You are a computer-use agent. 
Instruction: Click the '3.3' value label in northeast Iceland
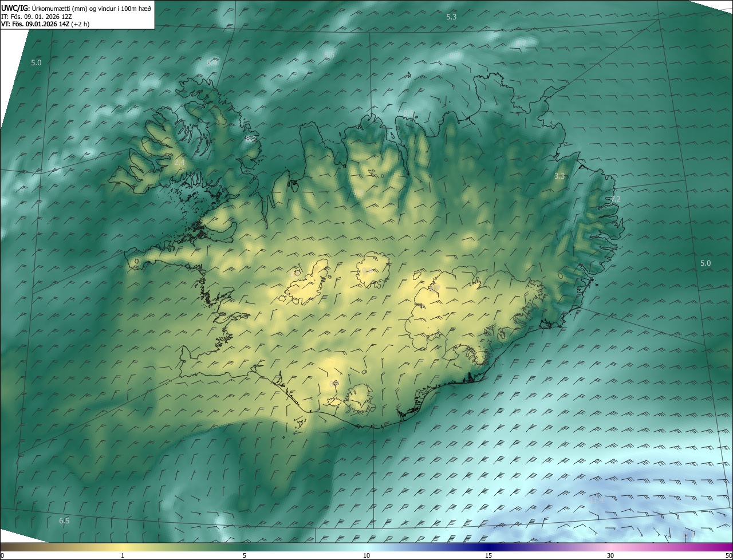tap(559, 176)
